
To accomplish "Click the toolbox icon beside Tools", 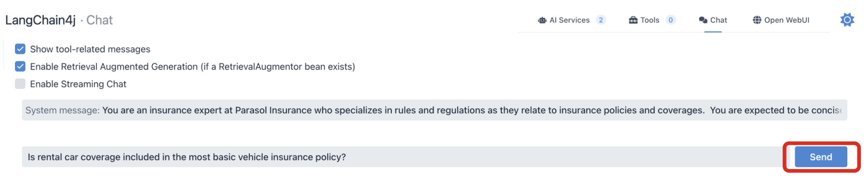I will (633, 20).
